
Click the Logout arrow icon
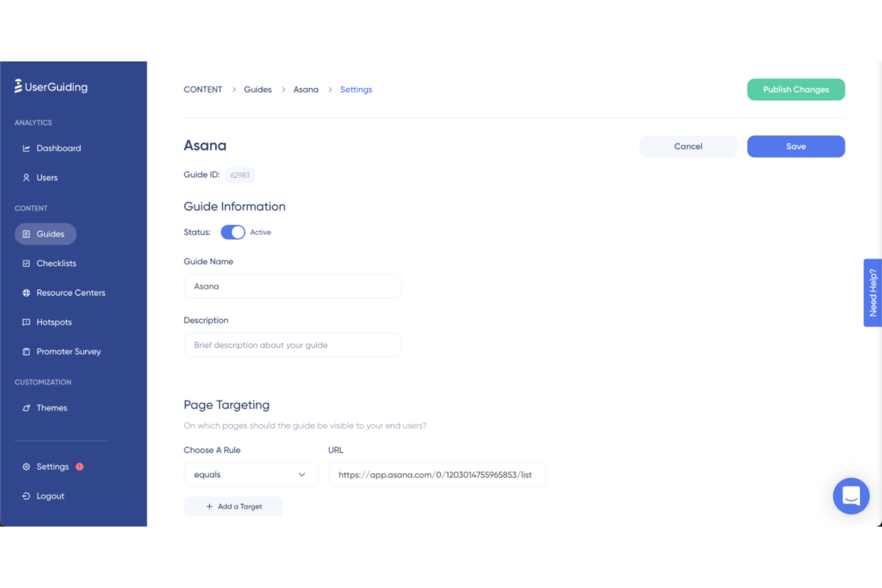[x=26, y=496]
